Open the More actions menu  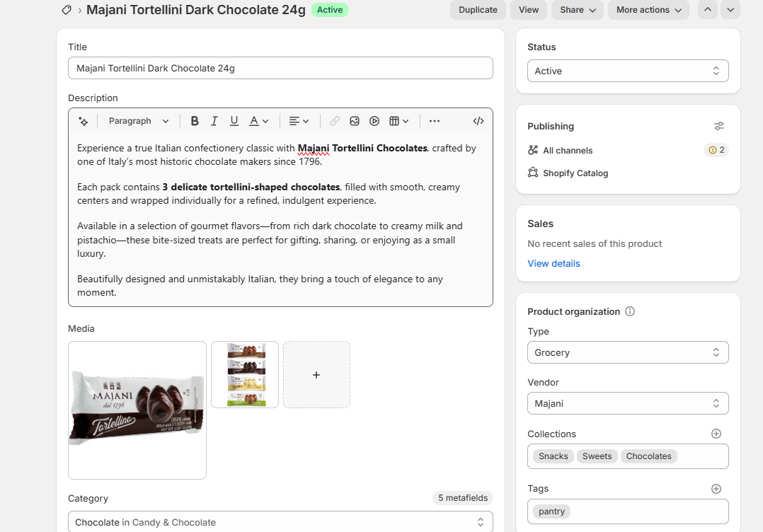(648, 10)
